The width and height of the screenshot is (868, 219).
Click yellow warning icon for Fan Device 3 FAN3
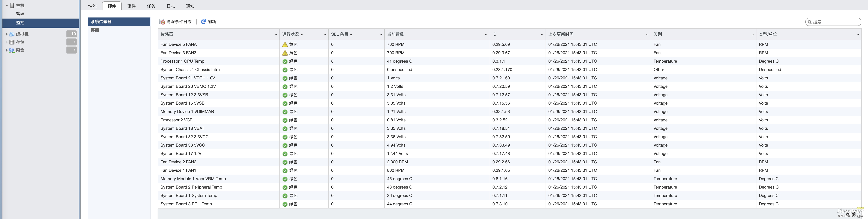coord(285,53)
